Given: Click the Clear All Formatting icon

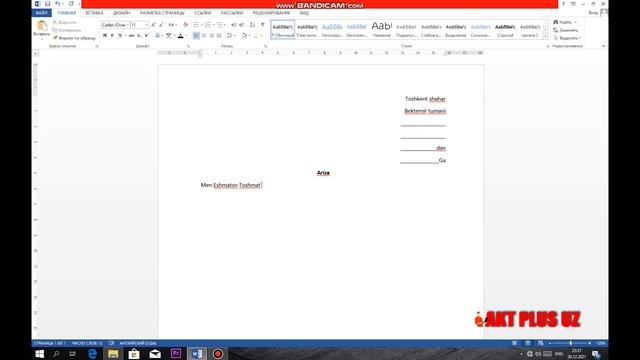Looking at the screenshot, I should (x=186, y=25).
